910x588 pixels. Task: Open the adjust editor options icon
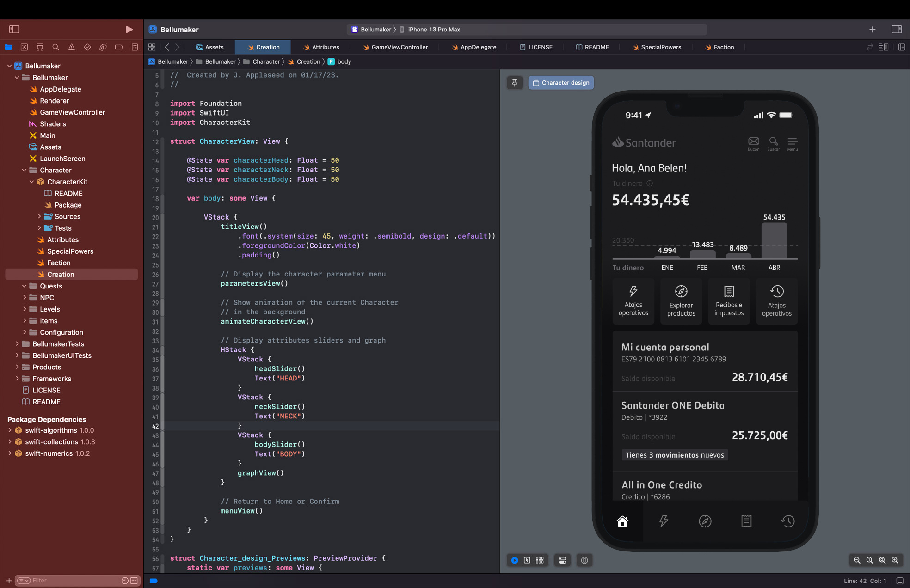884,47
